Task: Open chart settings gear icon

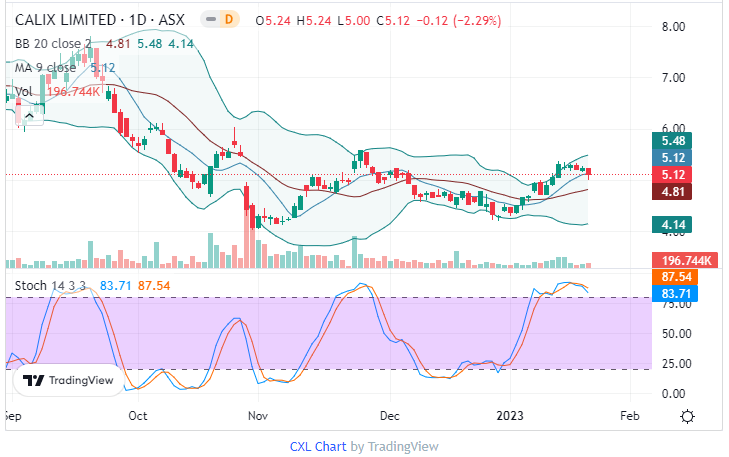Action: pyautogui.click(x=688, y=417)
